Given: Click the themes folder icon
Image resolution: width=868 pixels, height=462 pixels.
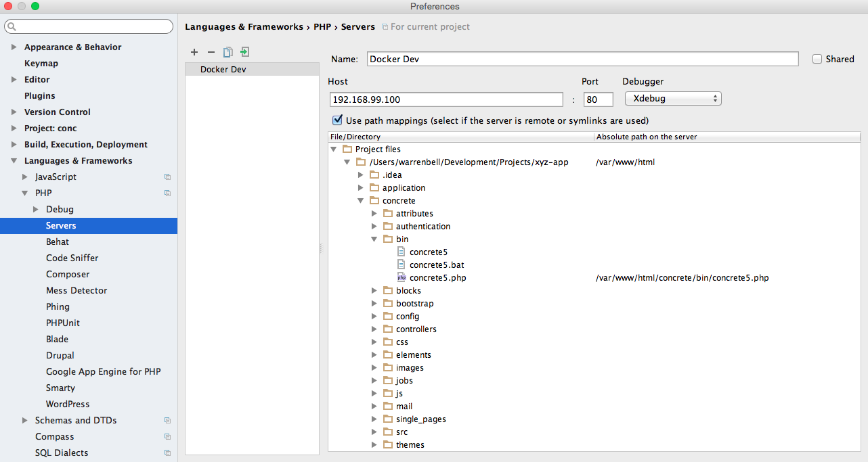Looking at the screenshot, I should [388, 445].
